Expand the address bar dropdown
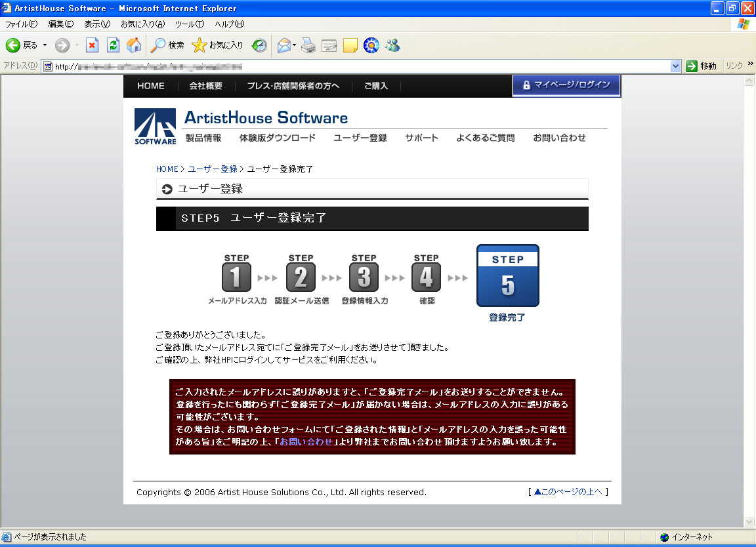This screenshot has width=756, height=547. coord(676,66)
